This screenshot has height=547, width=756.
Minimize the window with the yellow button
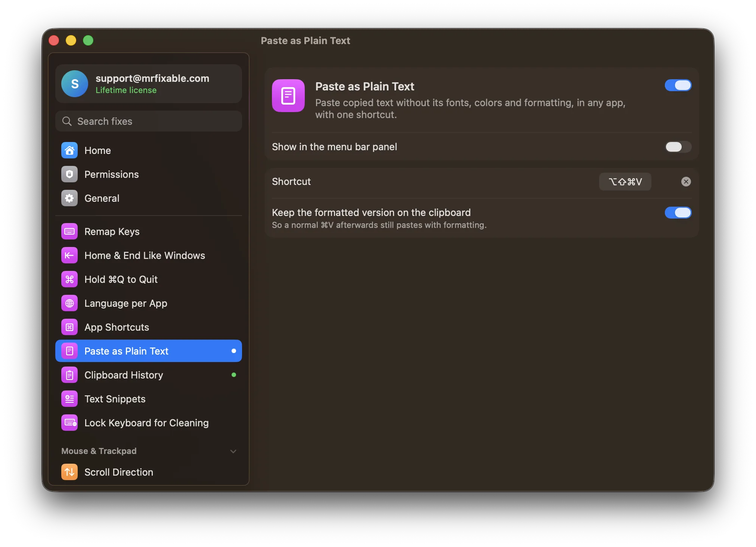coord(71,40)
